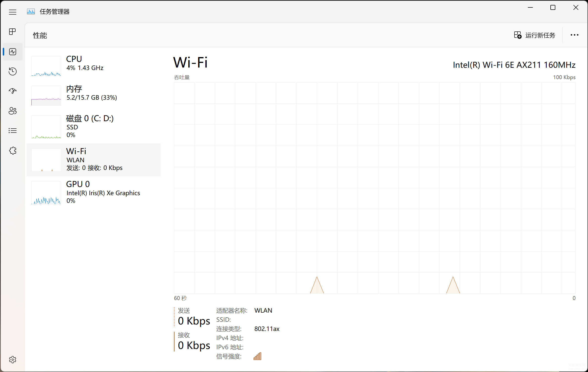This screenshot has width=588, height=372.
Task: Open the Startup apps sidebar icon
Action: click(x=13, y=91)
